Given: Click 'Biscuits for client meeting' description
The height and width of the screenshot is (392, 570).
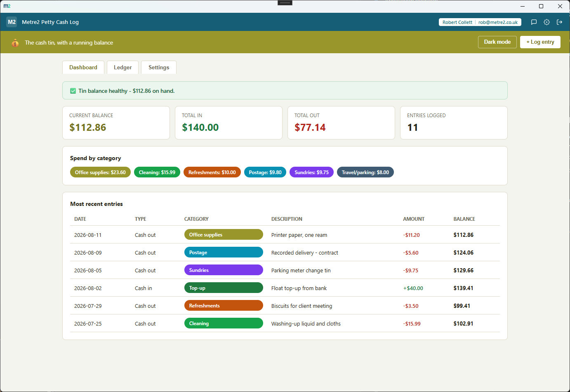Looking at the screenshot, I should coord(301,306).
